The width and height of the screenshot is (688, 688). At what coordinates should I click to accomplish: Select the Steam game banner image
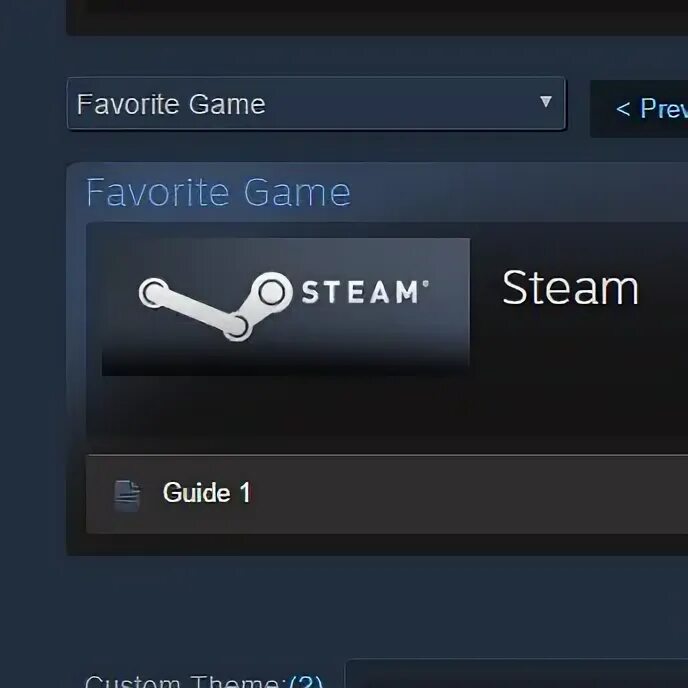286,307
